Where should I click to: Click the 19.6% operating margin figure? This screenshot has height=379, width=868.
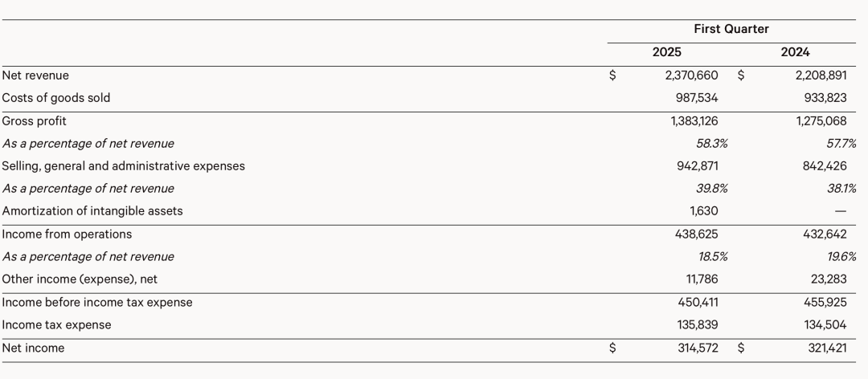pos(841,257)
